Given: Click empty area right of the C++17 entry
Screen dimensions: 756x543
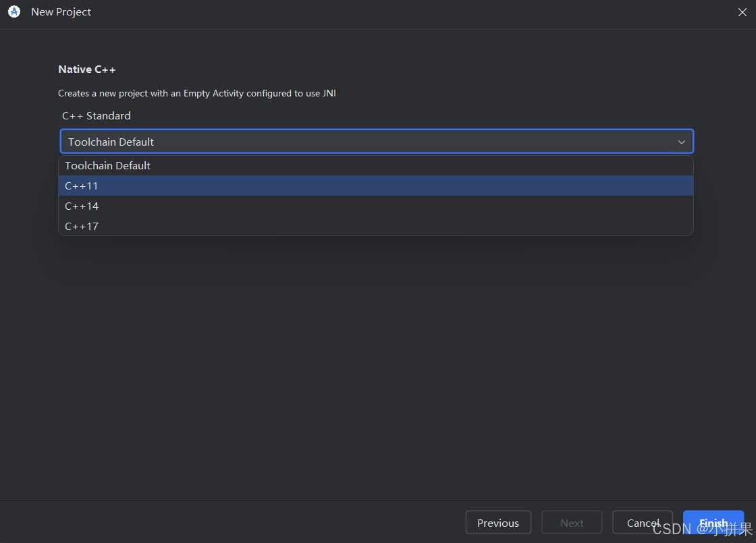Looking at the screenshot, I should (x=396, y=226).
